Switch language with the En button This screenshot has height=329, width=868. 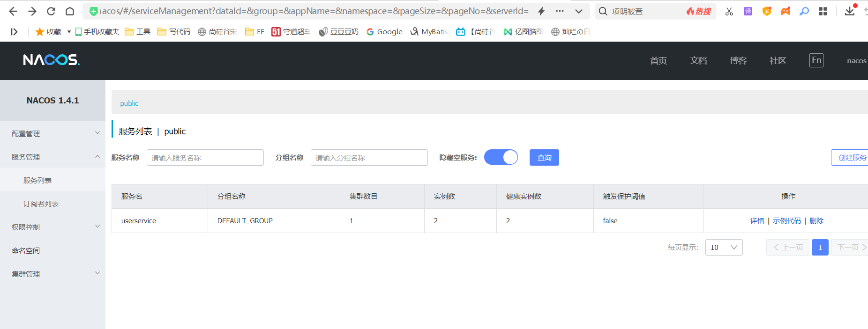tap(816, 60)
